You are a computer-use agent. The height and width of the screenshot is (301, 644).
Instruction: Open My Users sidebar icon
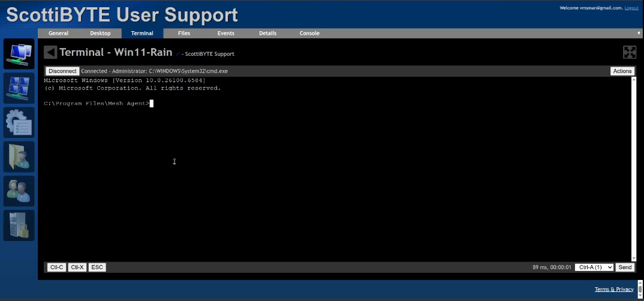(x=19, y=191)
